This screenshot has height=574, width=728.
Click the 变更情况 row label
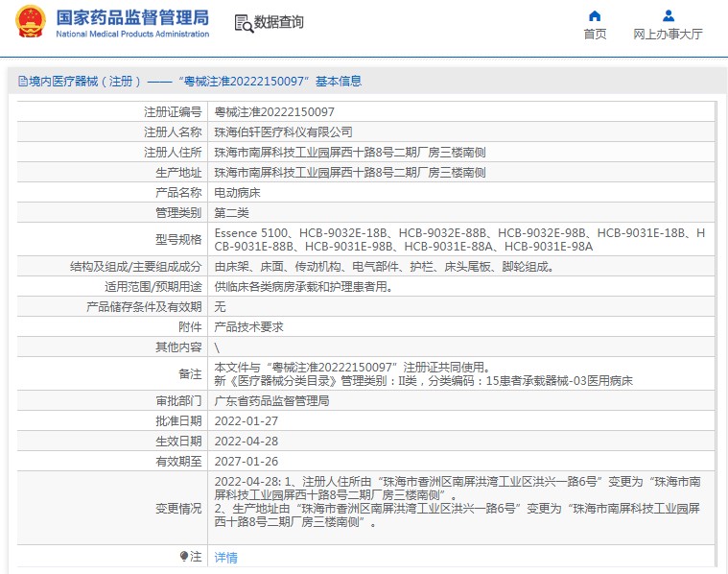178,509
